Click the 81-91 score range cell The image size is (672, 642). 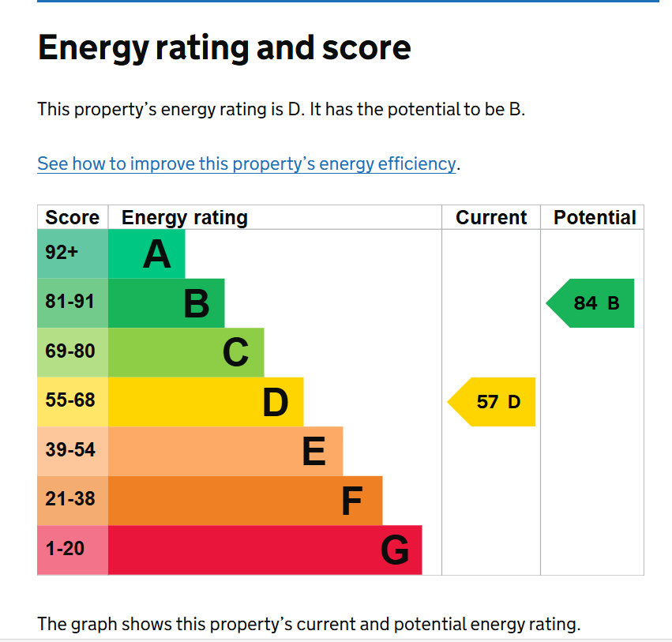72,303
